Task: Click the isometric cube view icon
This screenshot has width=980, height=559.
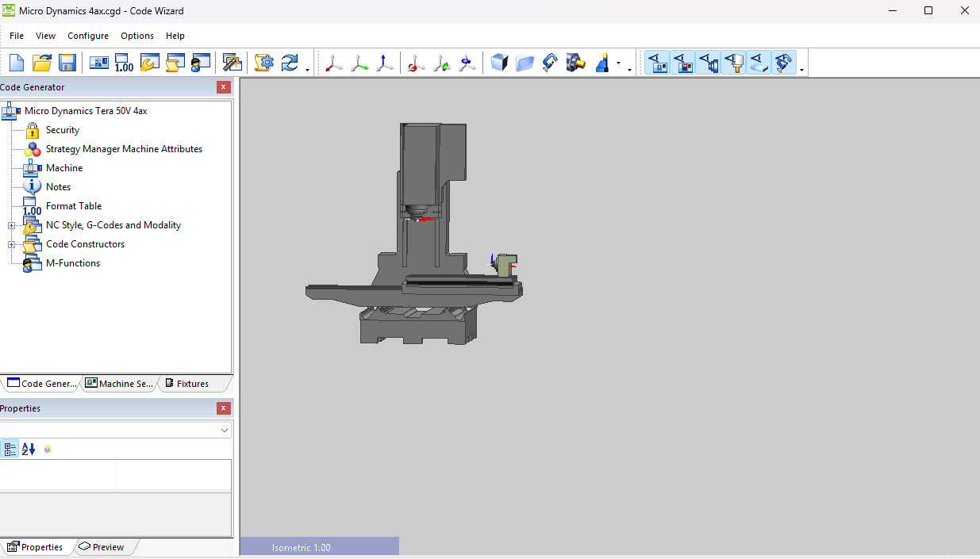Action: [x=498, y=62]
